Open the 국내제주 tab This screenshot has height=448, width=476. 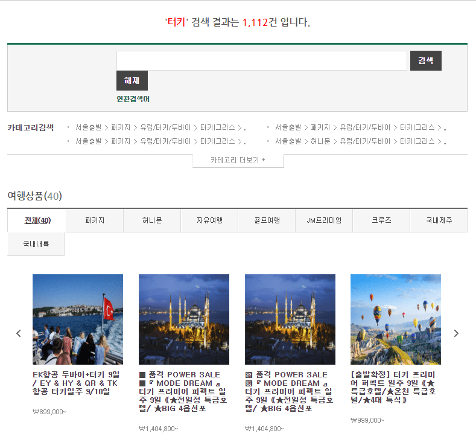[x=439, y=220]
